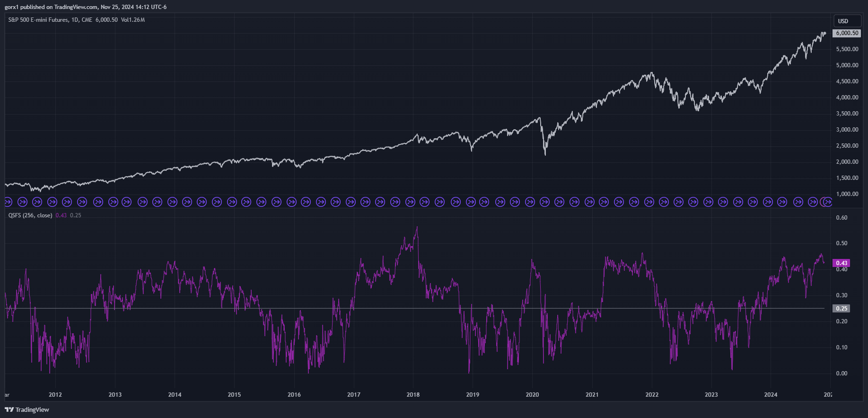Click the 2,000.00 price axis label
Image resolution: width=868 pixels, height=418 pixels.
click(847, 162)
